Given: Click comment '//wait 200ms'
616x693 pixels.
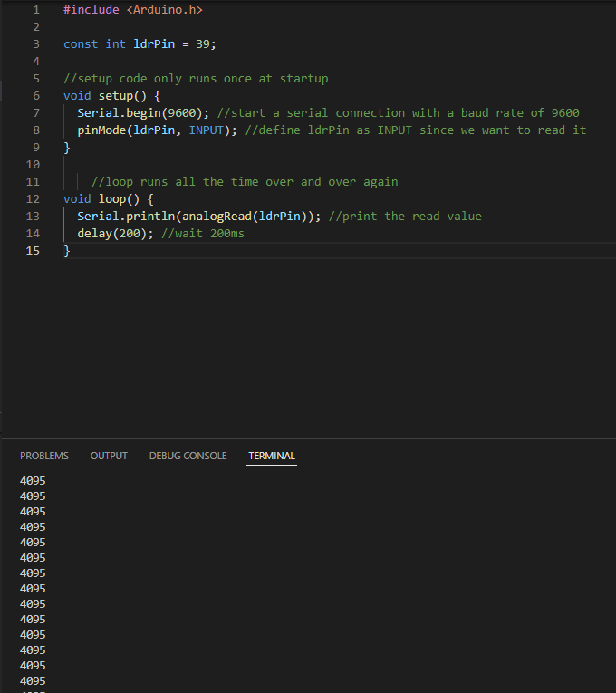Looking at the screenshot, I should click(202, 234).
